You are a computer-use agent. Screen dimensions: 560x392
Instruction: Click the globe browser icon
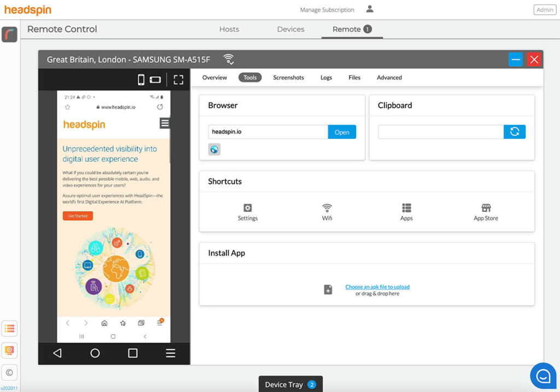214,149
